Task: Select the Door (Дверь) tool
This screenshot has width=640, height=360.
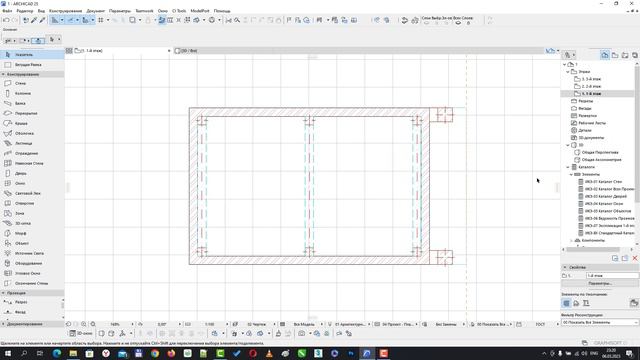Action: tap(20, 173)
